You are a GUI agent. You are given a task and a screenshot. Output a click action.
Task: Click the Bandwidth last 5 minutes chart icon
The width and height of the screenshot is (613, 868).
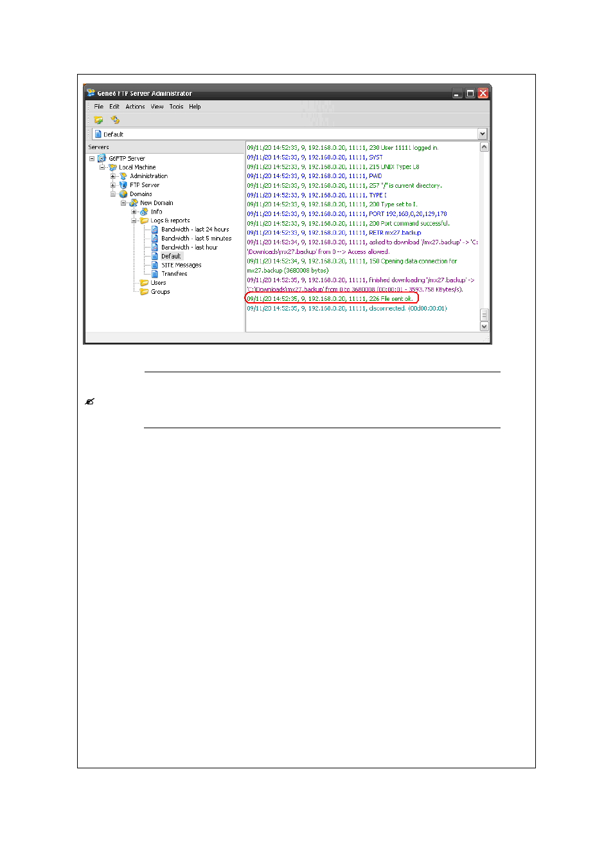pos(155,239)
